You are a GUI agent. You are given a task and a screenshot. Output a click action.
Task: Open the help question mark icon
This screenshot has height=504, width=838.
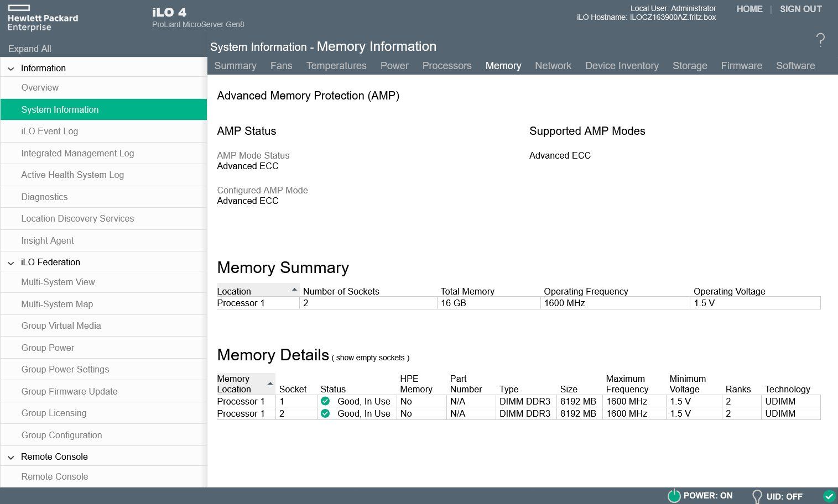click(820, 40)
